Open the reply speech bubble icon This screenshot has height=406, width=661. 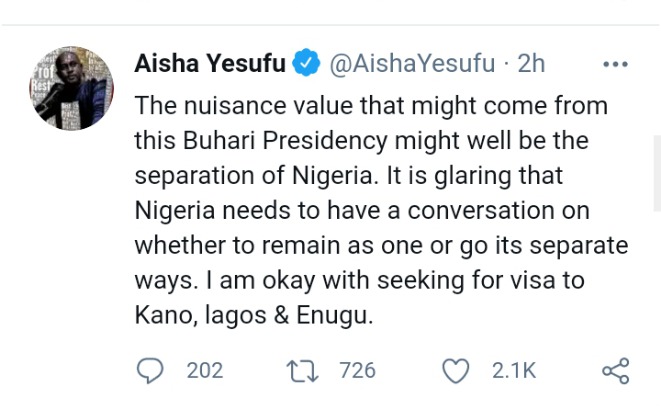(150, 371)
